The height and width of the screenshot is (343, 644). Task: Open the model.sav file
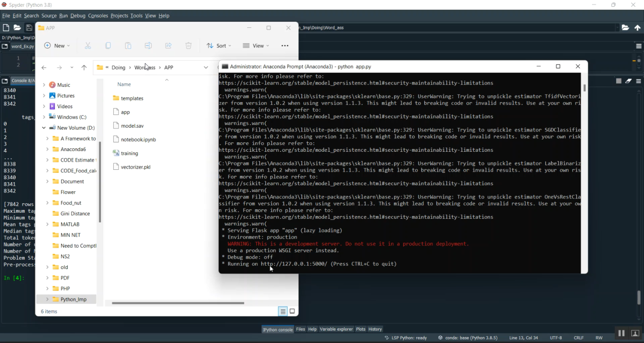tap(132, 126)
